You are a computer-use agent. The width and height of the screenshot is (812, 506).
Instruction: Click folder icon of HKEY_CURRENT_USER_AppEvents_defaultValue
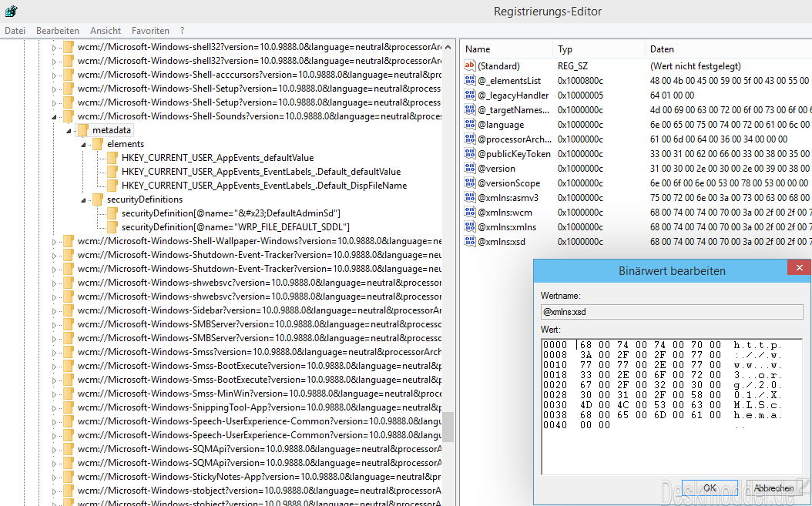pyautogui.click(x=112, y=158)
